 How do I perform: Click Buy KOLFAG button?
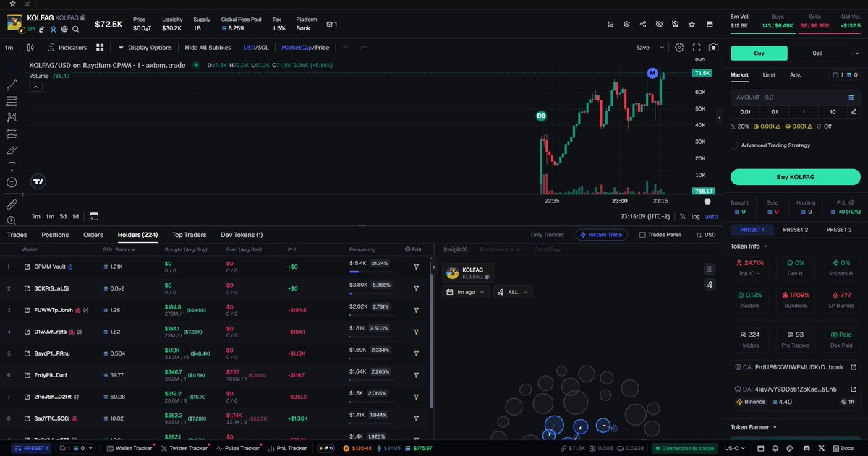795,177
